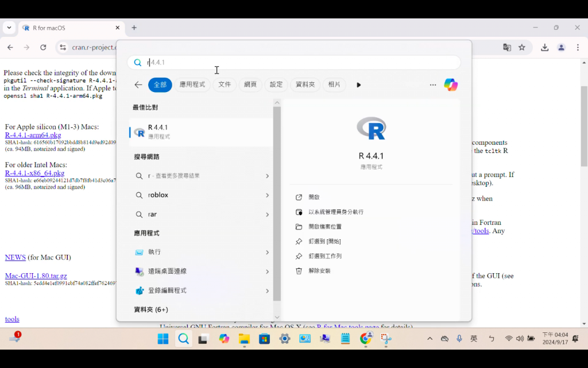Switch to the 文件 filter tab
This screenshot has width=588, height=368.
click(x=225, y=85)
